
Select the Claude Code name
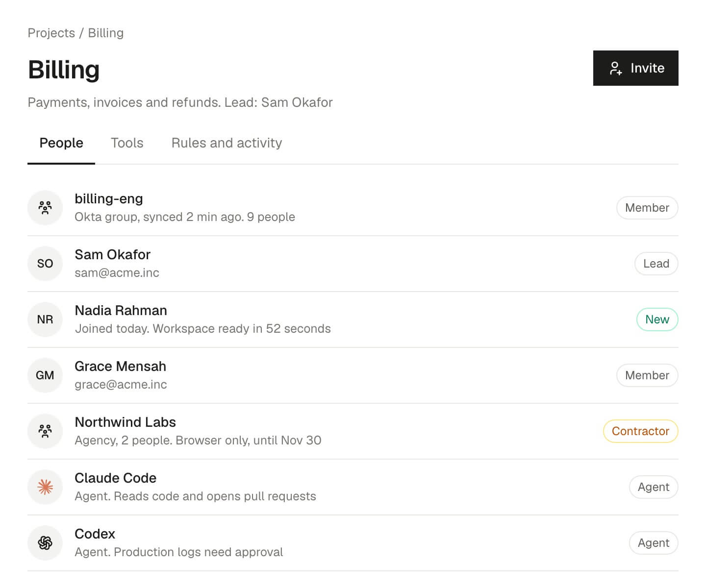(115, 478)
